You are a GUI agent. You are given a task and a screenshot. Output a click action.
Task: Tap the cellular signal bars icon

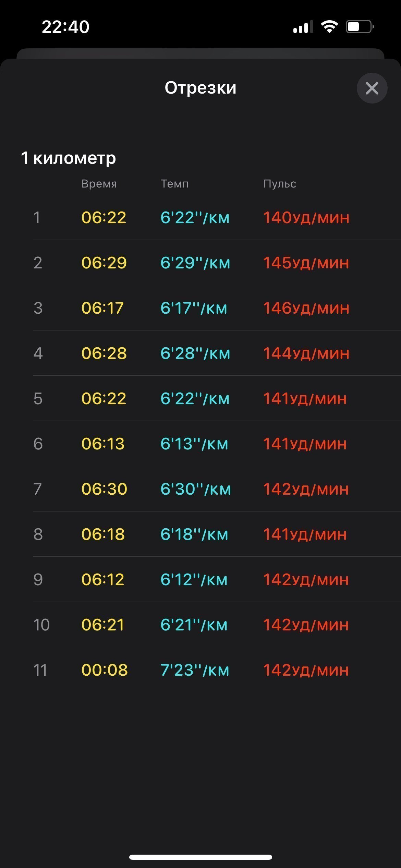tap(303, 27)
